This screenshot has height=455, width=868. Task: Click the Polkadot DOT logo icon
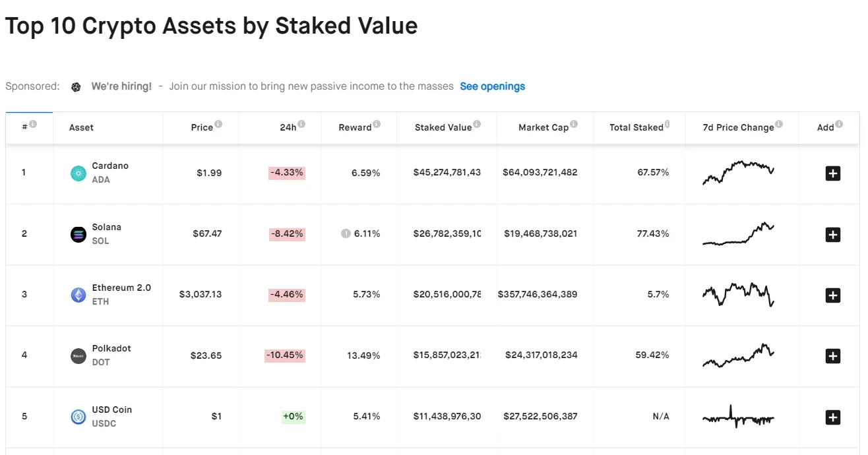78,356
